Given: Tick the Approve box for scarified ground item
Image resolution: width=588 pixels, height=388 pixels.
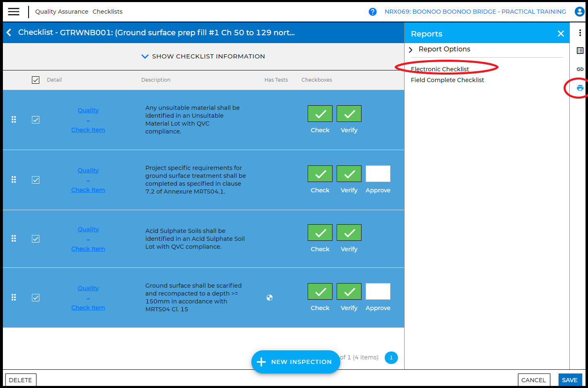Looking at the screenshot, I should pos(378,291).
